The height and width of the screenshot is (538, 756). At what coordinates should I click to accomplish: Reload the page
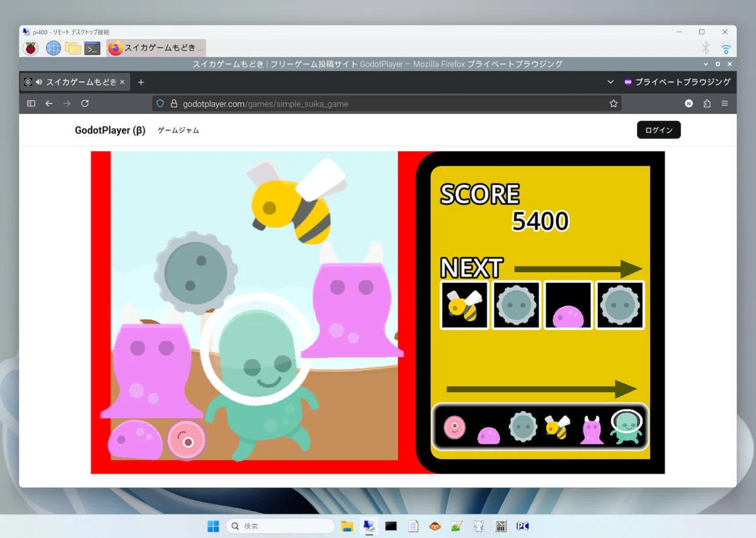pos(85,103)
